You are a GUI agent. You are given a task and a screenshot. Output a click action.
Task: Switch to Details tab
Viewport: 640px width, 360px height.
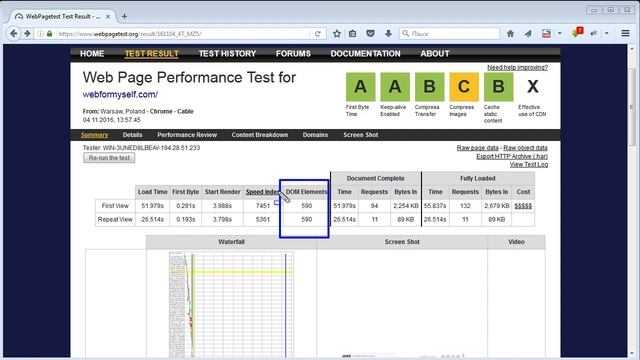click(132, 135)
